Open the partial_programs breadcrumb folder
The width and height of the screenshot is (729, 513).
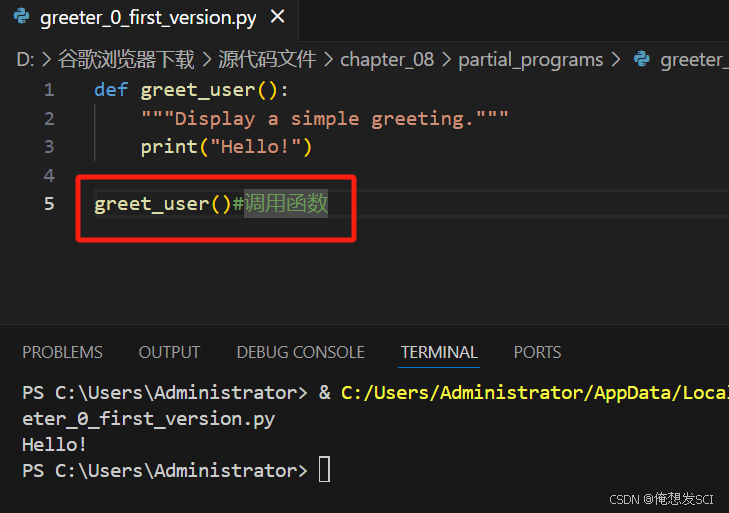point(530,60)
